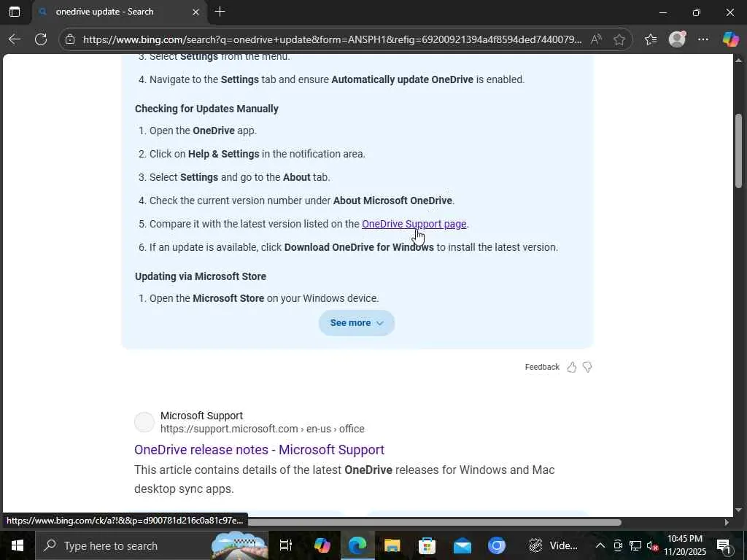
Task: Open Read aloud feature icon
Action: click(596, 39)
